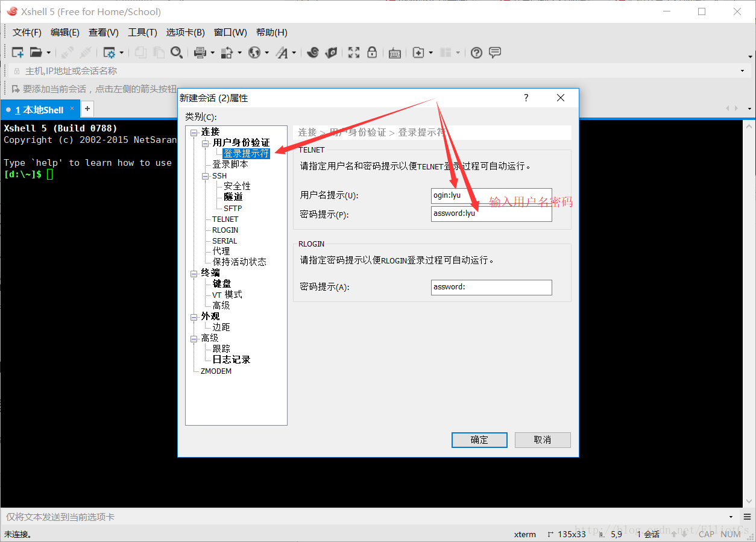Click the Open Session folder icon
The image size is (756, 542).
pyautogui.click(x=36, y=52)
